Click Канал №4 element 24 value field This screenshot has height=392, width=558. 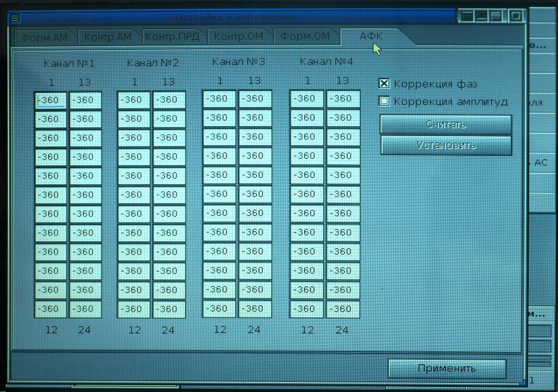[343, 309]
